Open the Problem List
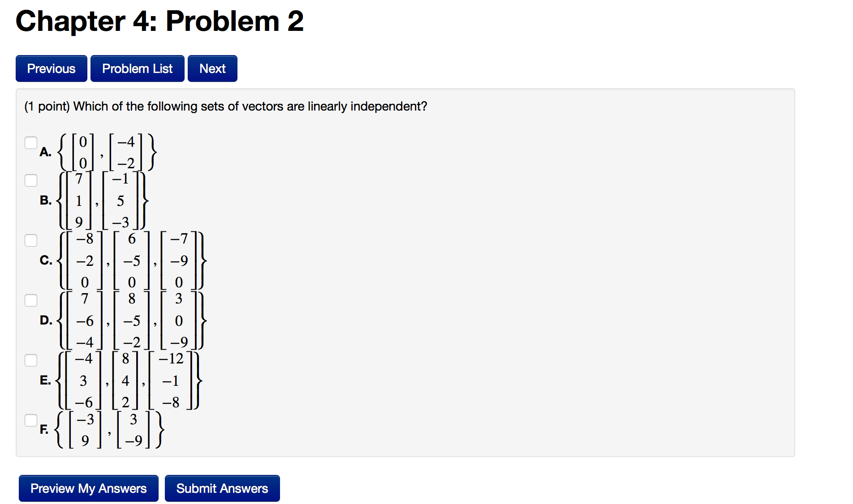Image resolution: width=853 pixels, height=504 pixels. (137, 68)
